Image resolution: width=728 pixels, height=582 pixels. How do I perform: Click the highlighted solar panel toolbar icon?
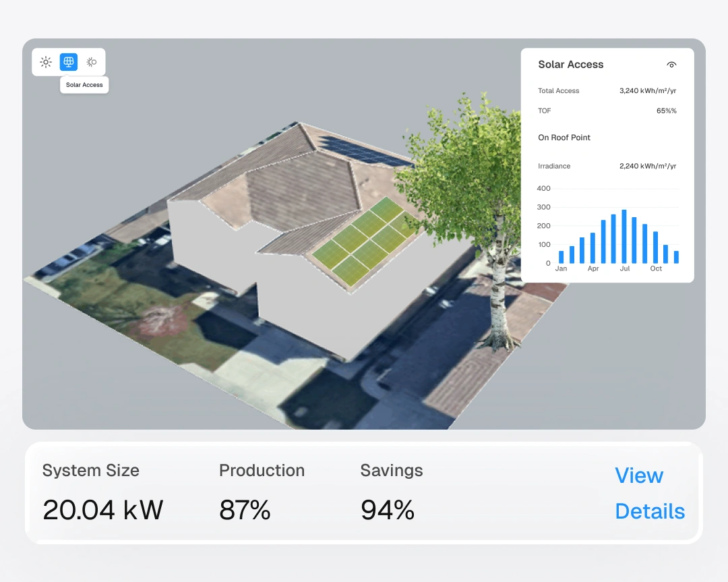point(68,62)
